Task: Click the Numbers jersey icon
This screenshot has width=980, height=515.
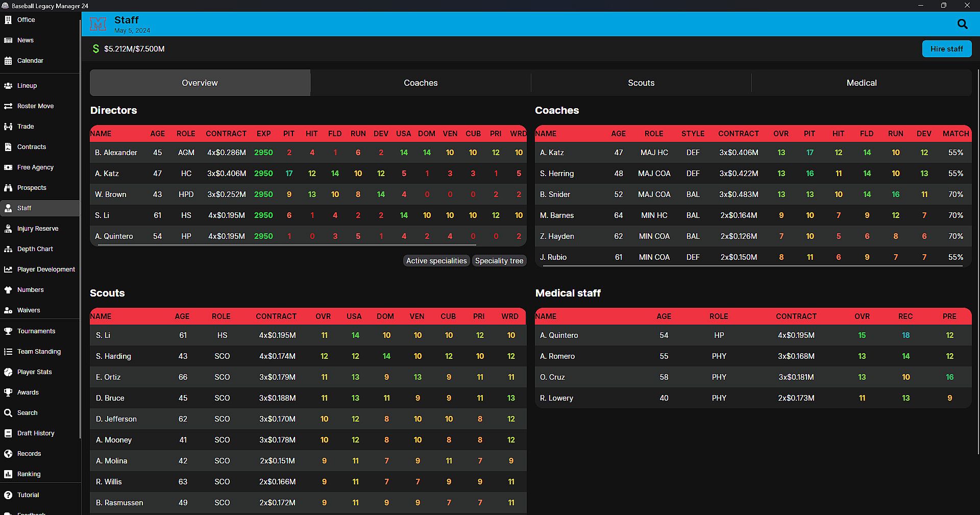Action: tap(8, 290)
